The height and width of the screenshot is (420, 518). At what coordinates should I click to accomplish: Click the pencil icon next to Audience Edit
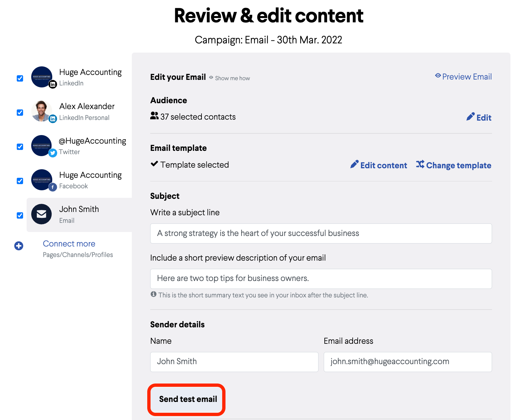pyautogui.click(x=470, y=117)
